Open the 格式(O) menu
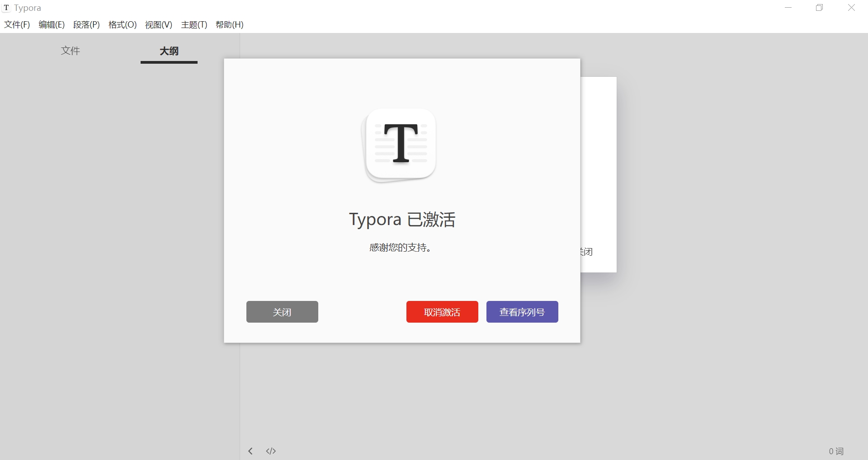 (x=123, y=25)
